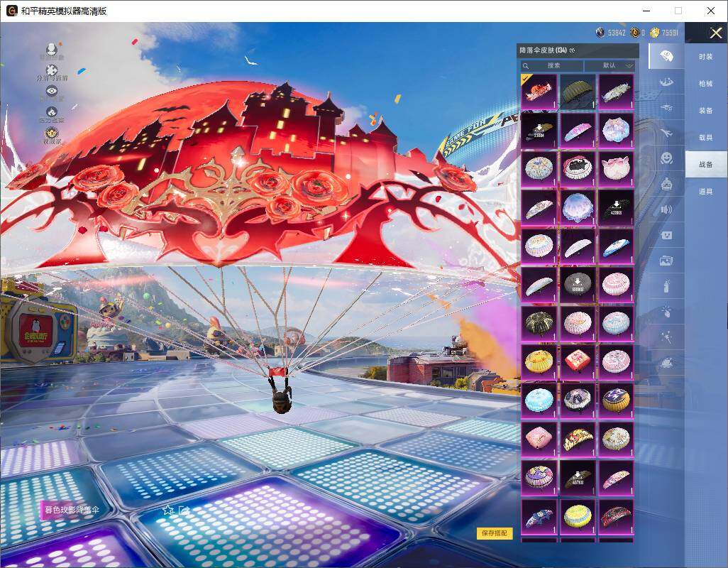Click the gold coin balance 75591
The width and height of the screenshot is (728, 568).
tap(665, 33)
